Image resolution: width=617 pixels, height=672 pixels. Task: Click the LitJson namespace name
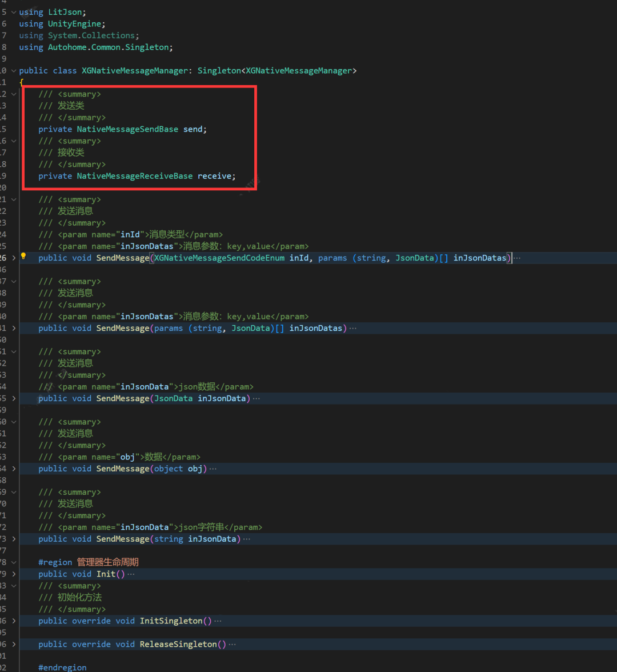pos(65,12)
